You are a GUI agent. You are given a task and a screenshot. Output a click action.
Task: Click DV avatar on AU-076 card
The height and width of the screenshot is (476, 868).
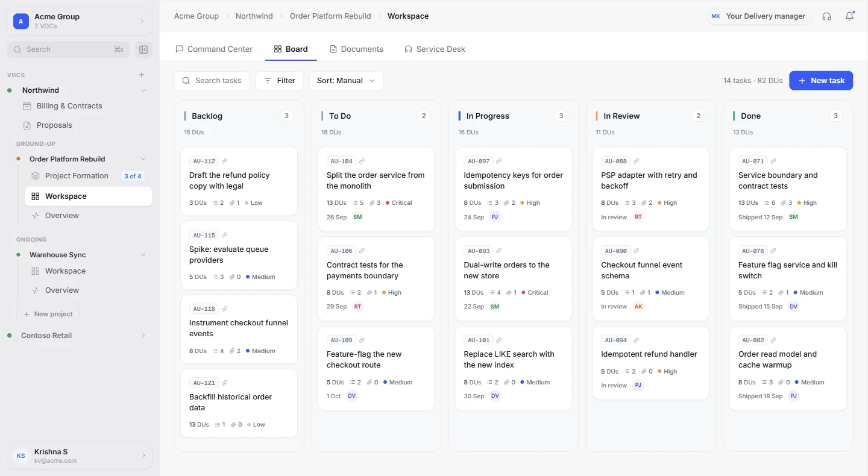coord(794,307)
